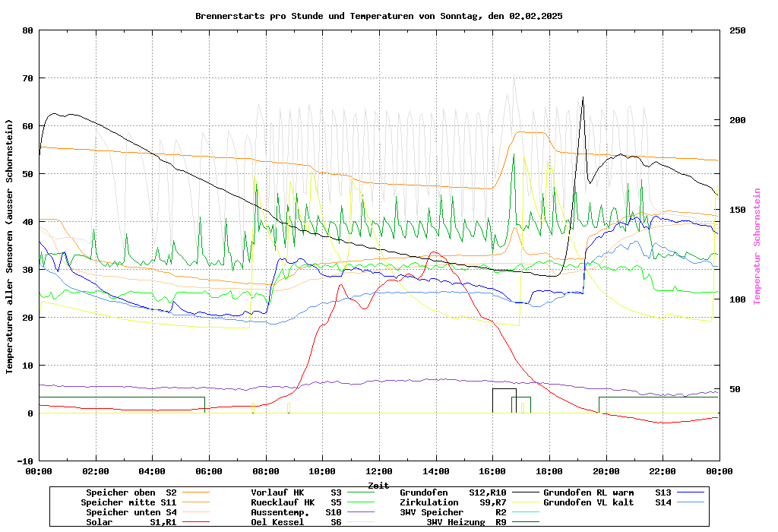Click the chart title for Sonntag 02.02.2025
The image size is (778, 532).
coord(378,16)
